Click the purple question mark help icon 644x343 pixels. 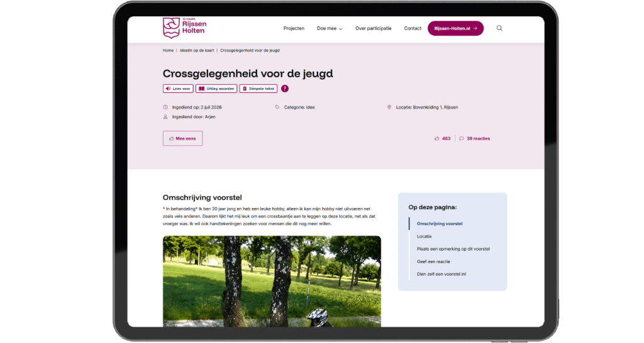285,89
